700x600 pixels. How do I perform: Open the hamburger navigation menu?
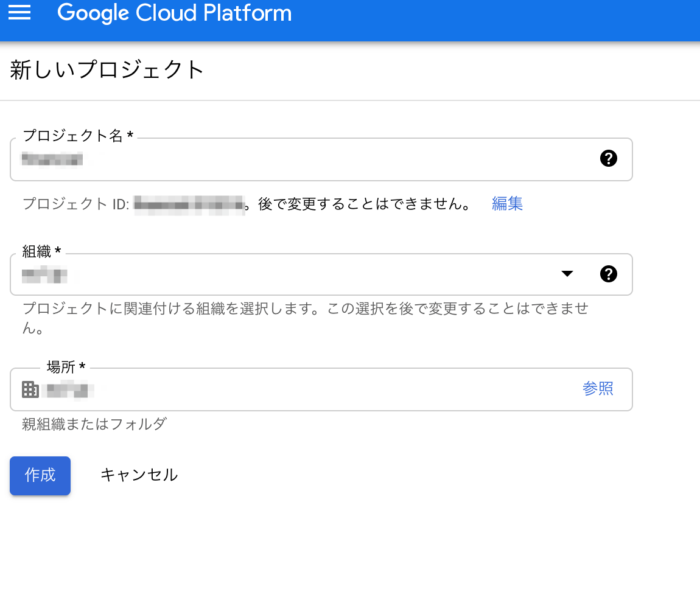tap(19, 13)
